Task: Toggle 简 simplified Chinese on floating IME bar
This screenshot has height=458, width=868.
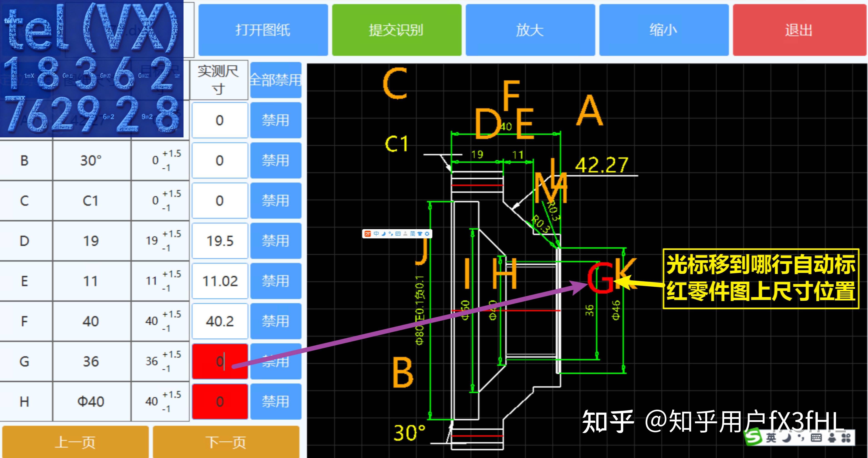Action: pyautogui.click(x=413, y=234)
